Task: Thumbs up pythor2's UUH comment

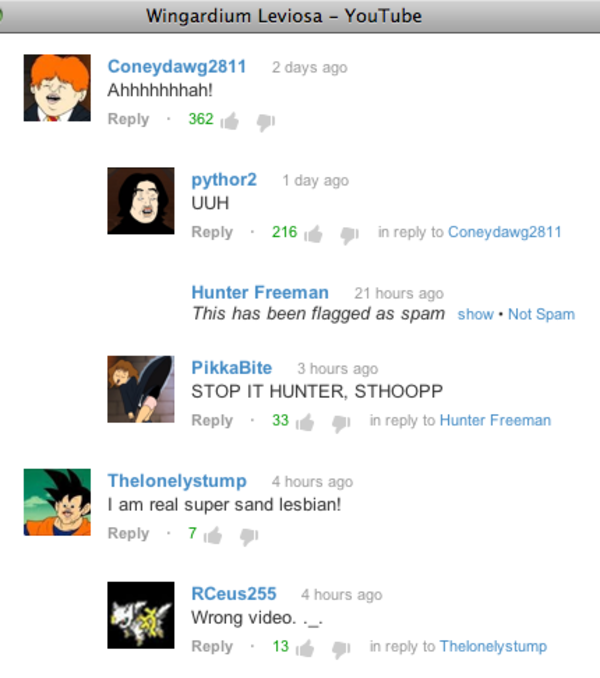Action: 313,234
